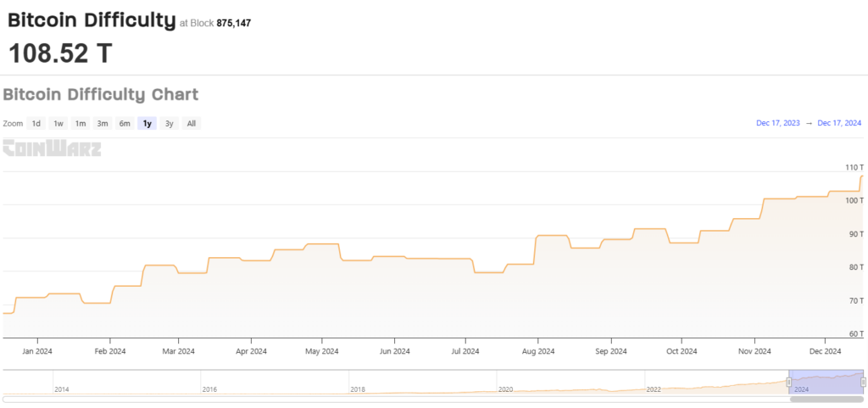Click 2022 in the navigator timeline
This screenshot has height=408, width=868.
(654, 389)
